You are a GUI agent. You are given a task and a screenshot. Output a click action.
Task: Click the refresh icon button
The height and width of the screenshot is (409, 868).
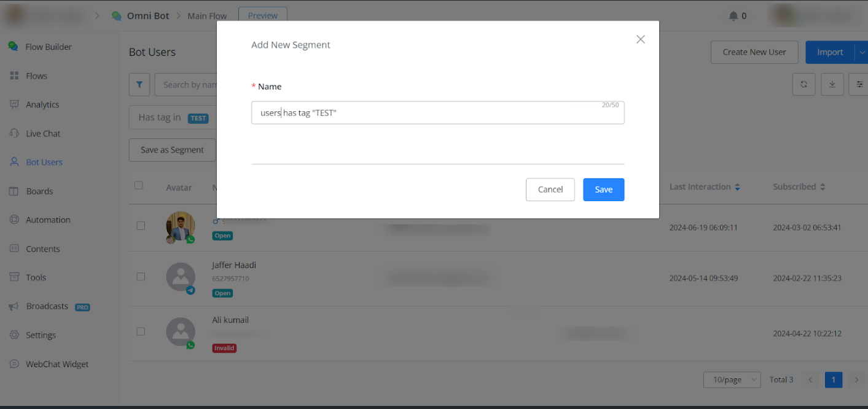[x=803, y=85]
